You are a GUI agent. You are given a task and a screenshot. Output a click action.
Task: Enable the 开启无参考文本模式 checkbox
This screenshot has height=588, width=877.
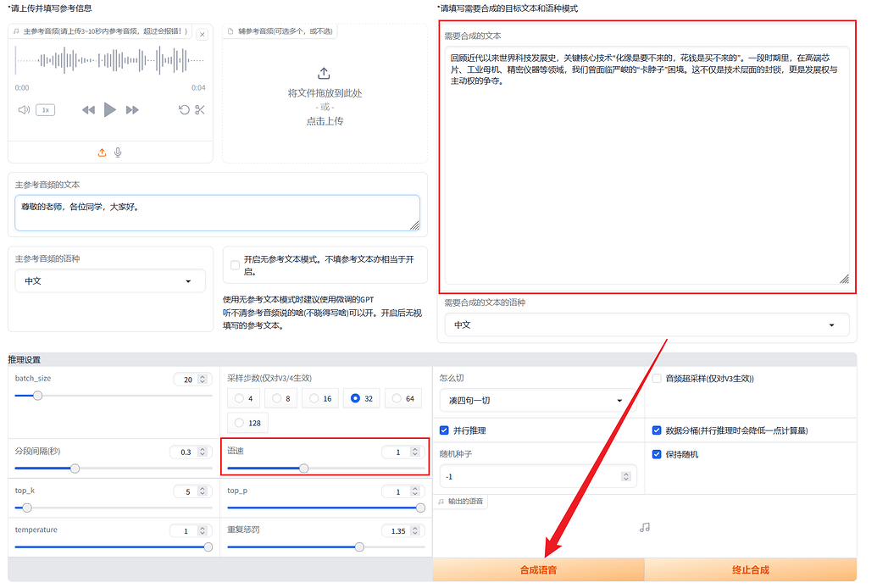coord(235,265)
